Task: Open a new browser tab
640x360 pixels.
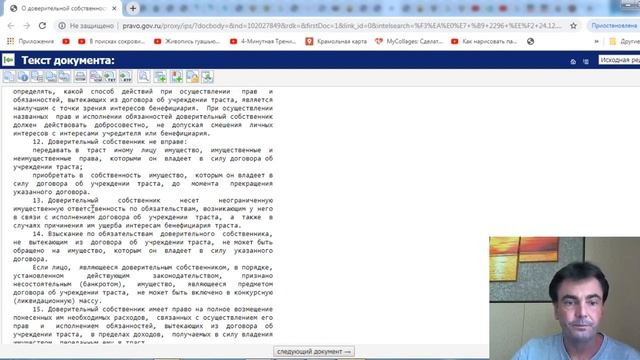Action: [133, 8]
